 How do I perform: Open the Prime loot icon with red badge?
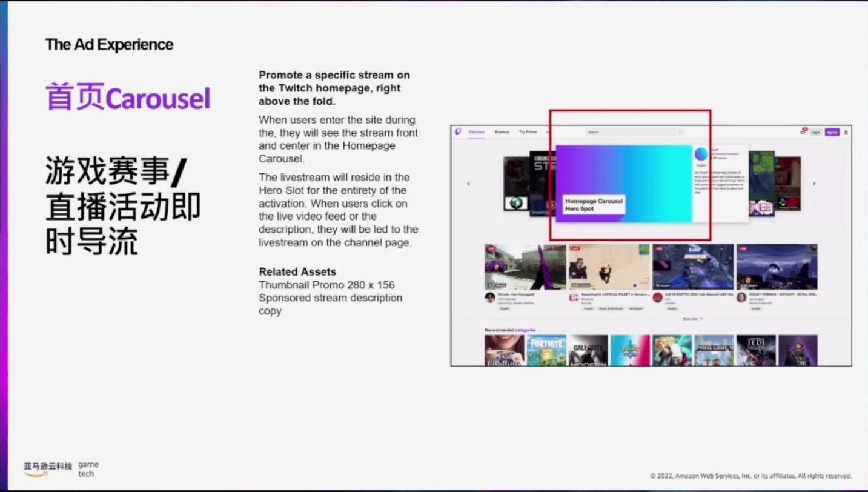pos(804,131)
